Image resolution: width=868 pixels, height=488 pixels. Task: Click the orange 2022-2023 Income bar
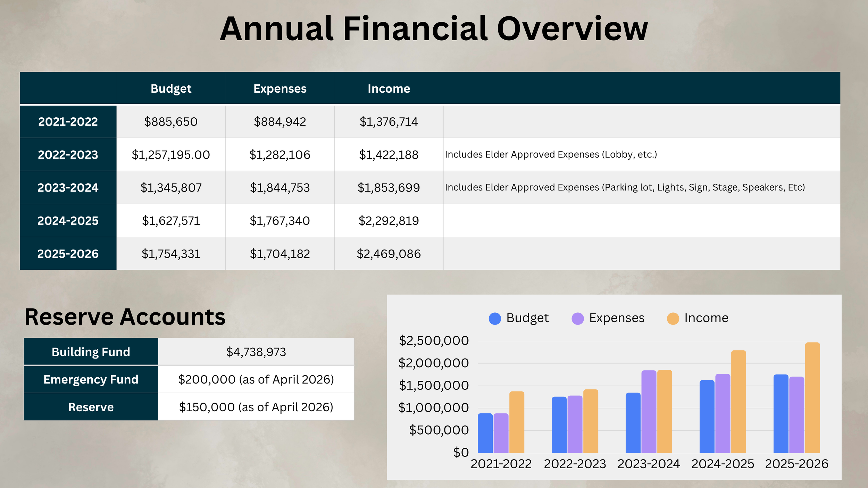(591, 421)
